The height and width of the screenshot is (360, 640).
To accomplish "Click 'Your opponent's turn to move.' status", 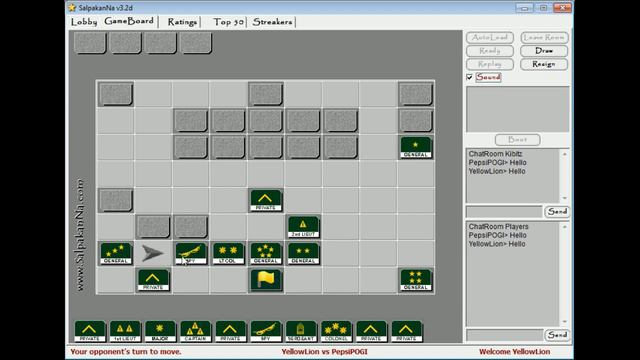I will (126, 352).
